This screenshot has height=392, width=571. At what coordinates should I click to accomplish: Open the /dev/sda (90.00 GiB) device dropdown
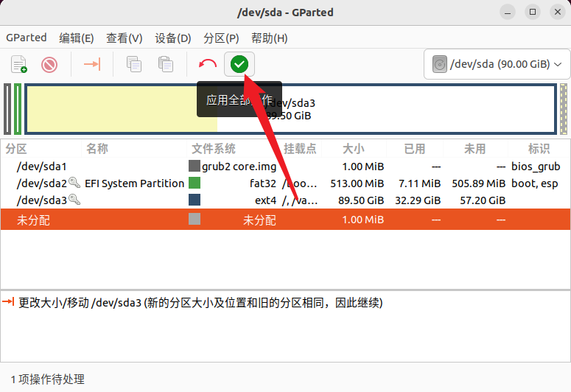[497, 65]
